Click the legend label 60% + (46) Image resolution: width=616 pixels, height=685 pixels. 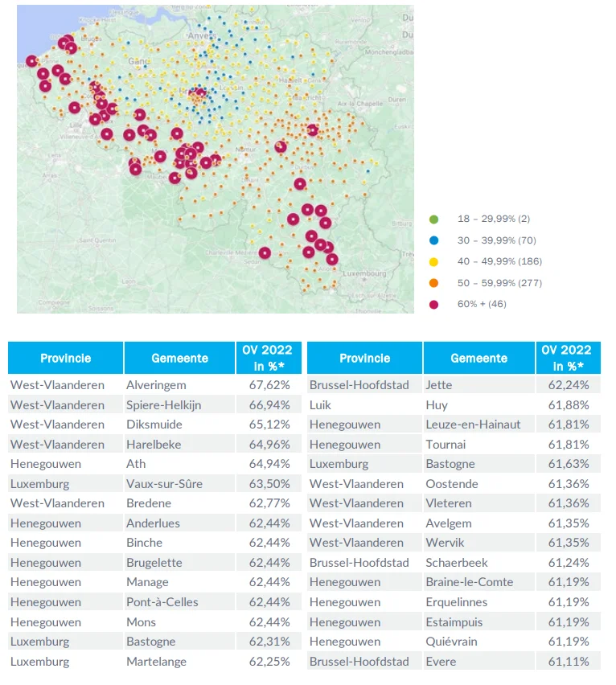point(481,304)
